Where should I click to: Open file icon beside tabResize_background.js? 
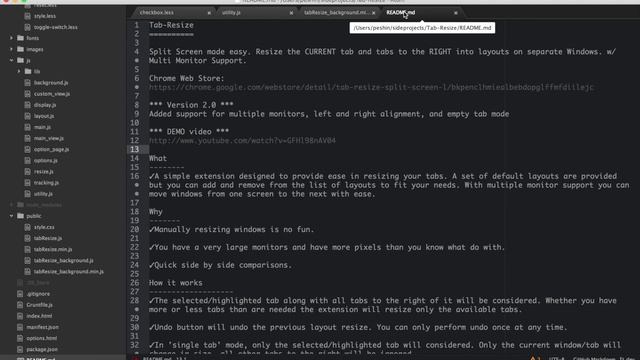(27, 260)
